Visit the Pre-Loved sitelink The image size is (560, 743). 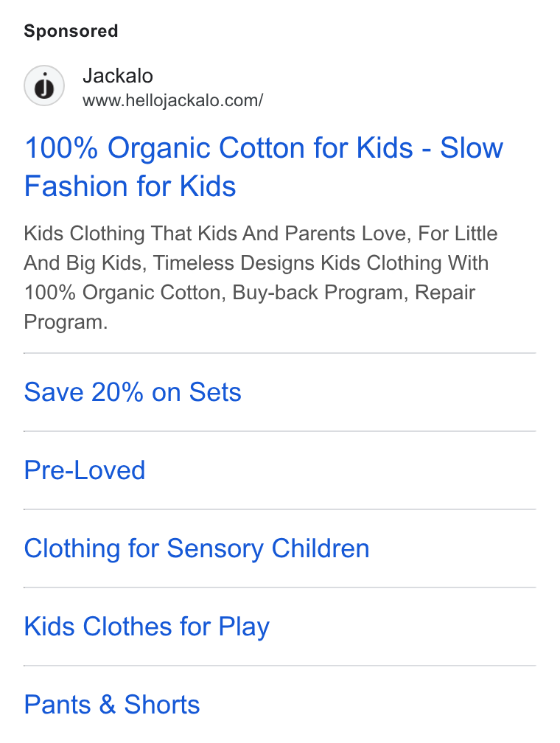[84, 470]
